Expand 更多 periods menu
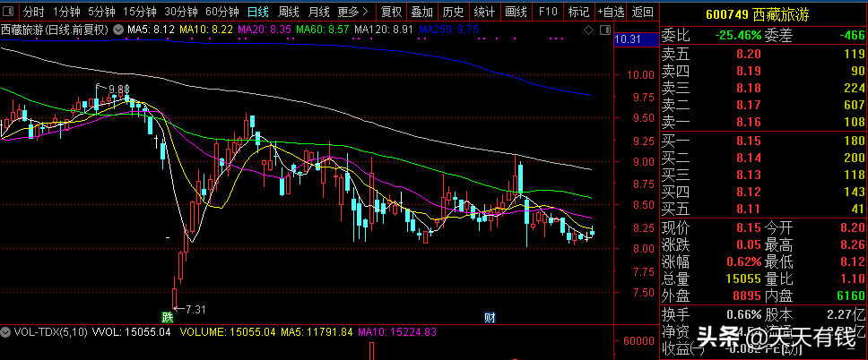The width and height of the screenshot is (868, 360). point(353,11)
